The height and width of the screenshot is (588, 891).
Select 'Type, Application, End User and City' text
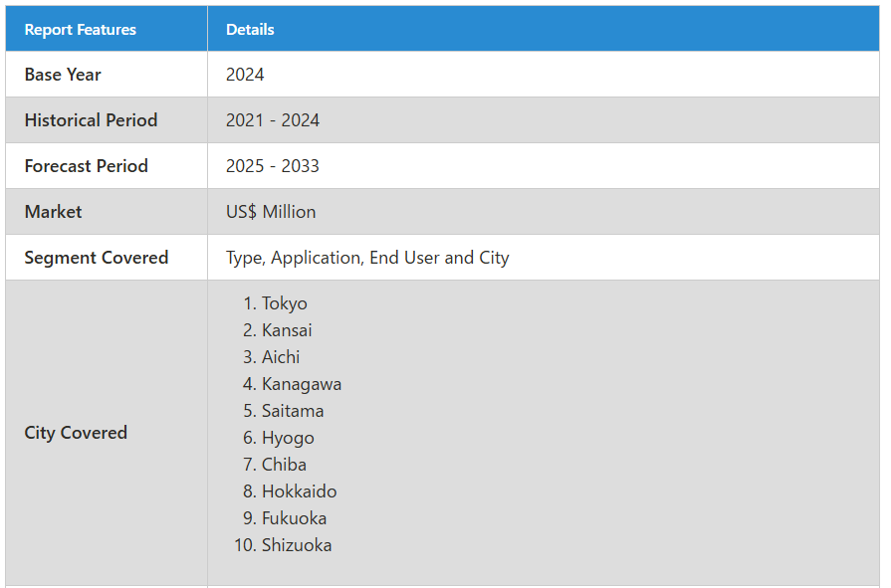tap(367, 258)
